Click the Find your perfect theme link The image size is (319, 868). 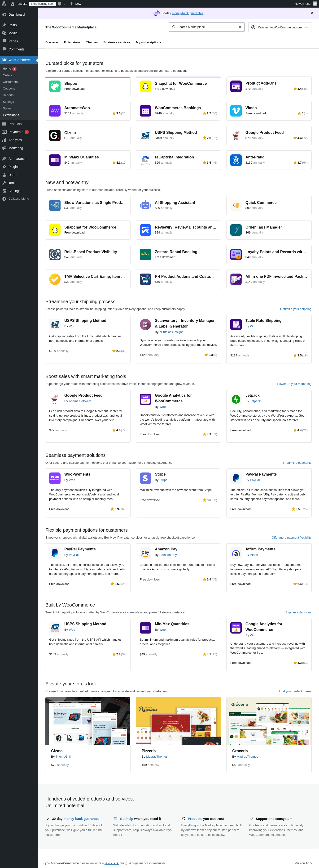point(295,691)
